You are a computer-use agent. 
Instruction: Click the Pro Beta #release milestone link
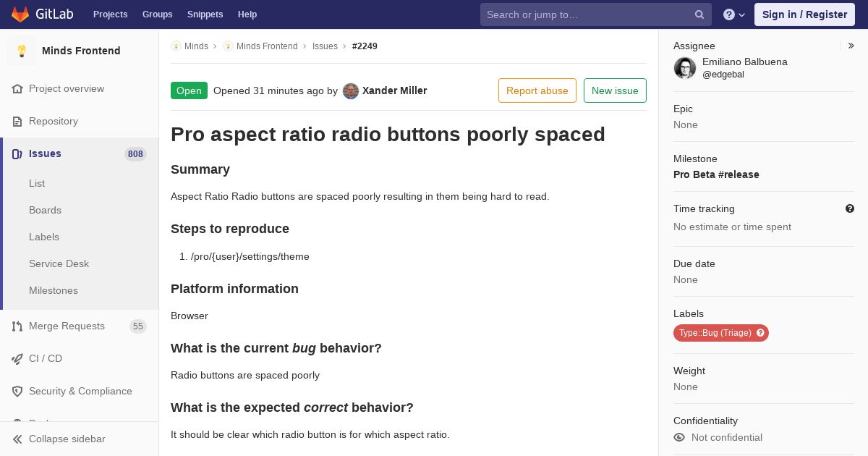click(716, 174)
